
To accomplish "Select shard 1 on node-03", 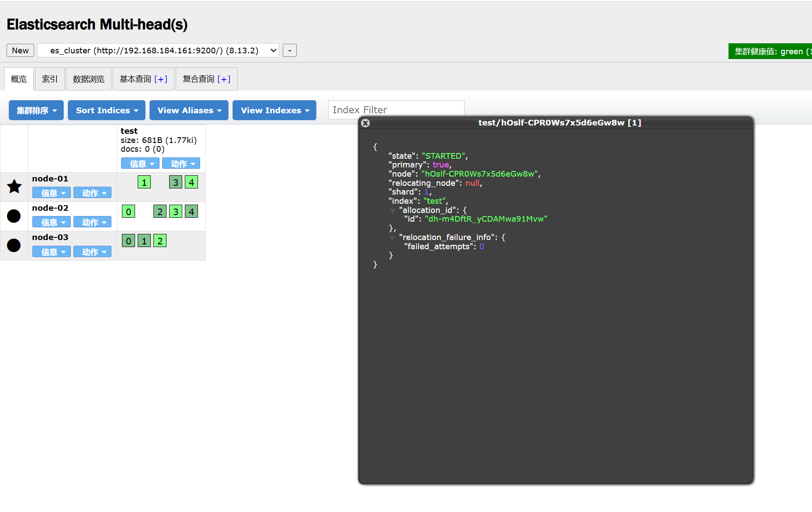I will click(144, 241).
